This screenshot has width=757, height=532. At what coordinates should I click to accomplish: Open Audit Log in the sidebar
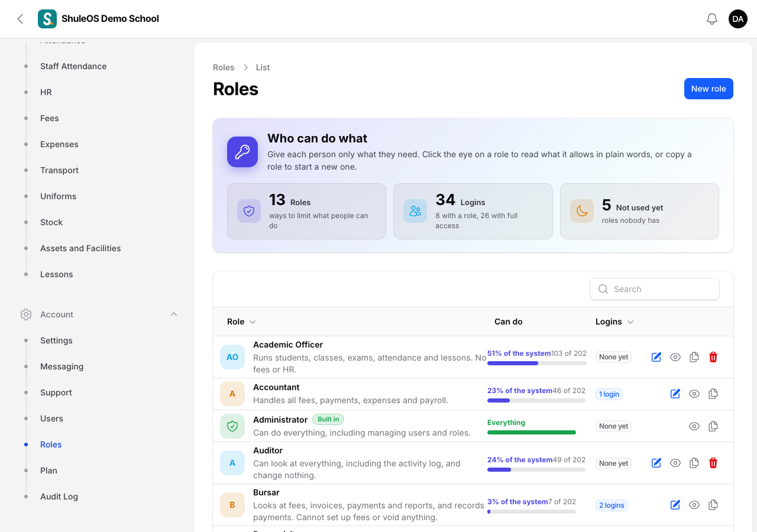[59, 497]
